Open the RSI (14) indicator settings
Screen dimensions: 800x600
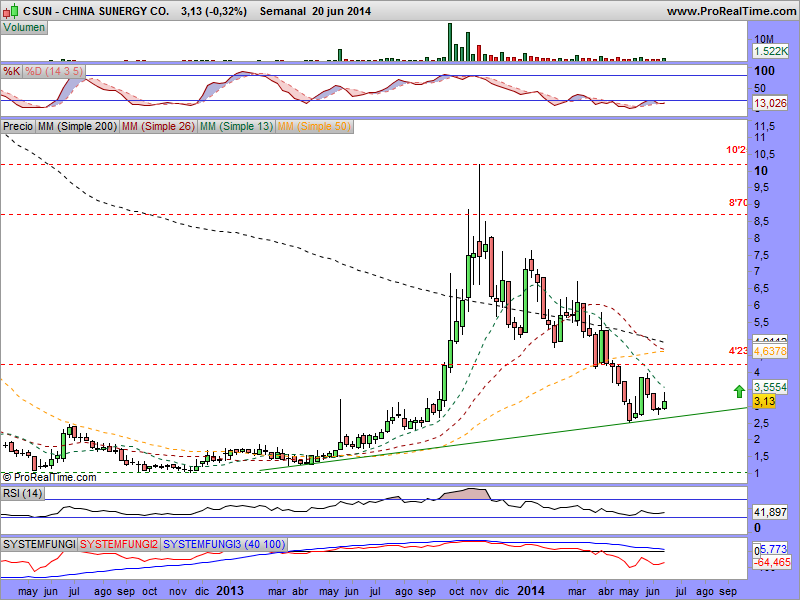(x=20, y=491)
